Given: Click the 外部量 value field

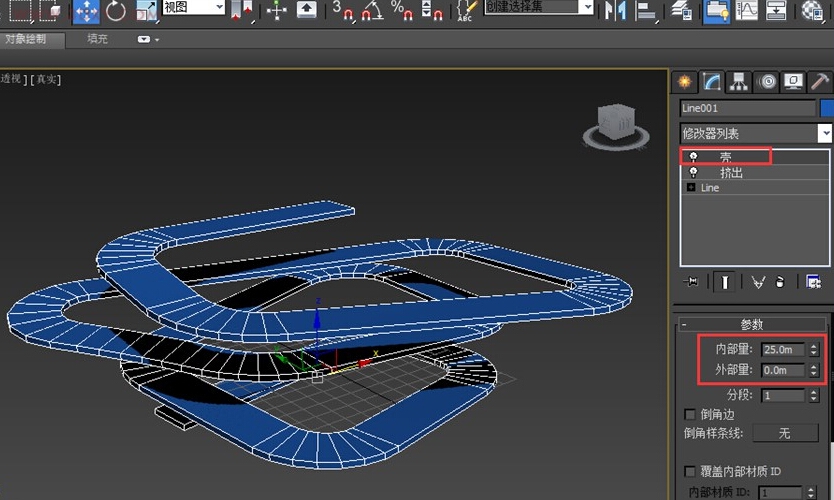Looking at the screenshot, I should click(782, 370).
